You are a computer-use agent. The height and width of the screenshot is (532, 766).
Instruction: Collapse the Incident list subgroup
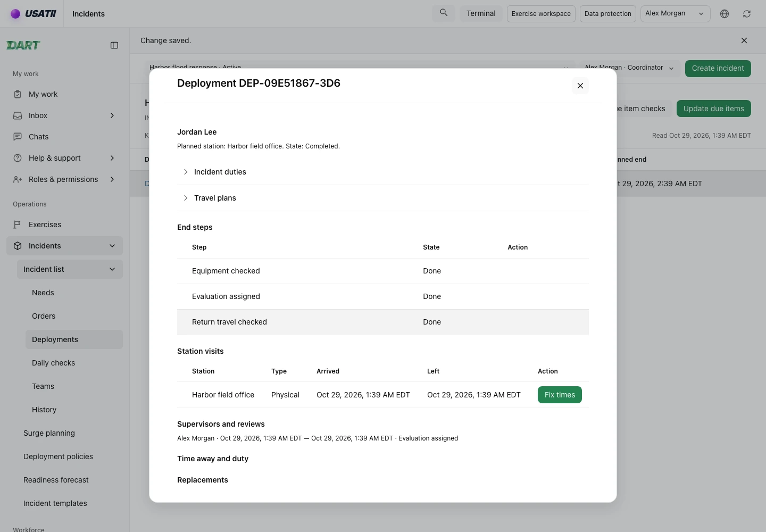pyautogui.click(x=112, y=269)
